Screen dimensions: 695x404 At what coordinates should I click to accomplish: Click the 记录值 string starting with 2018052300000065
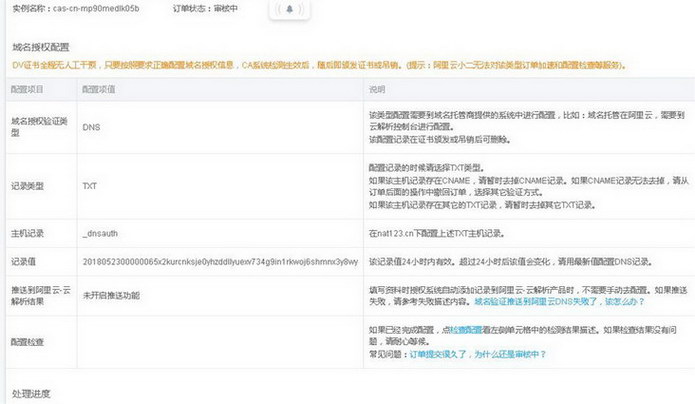(220, 261)
